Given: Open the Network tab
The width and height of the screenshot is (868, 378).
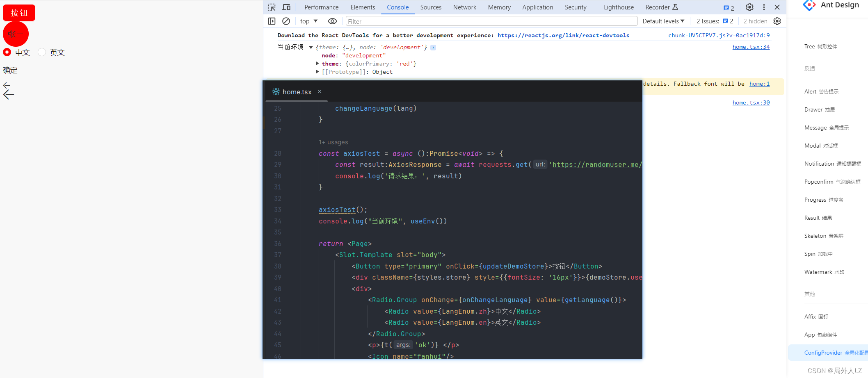Looking at the screenshot, I should (465, 7).
